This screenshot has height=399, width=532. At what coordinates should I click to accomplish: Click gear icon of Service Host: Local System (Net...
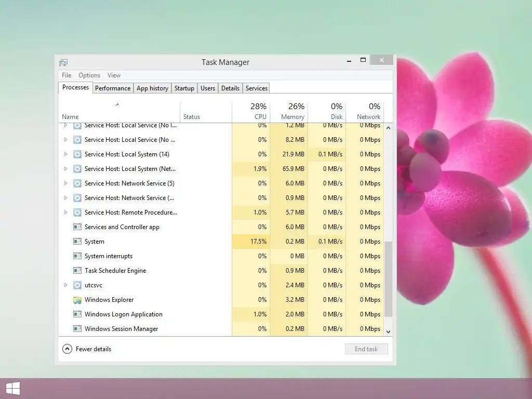pos(77,169)
